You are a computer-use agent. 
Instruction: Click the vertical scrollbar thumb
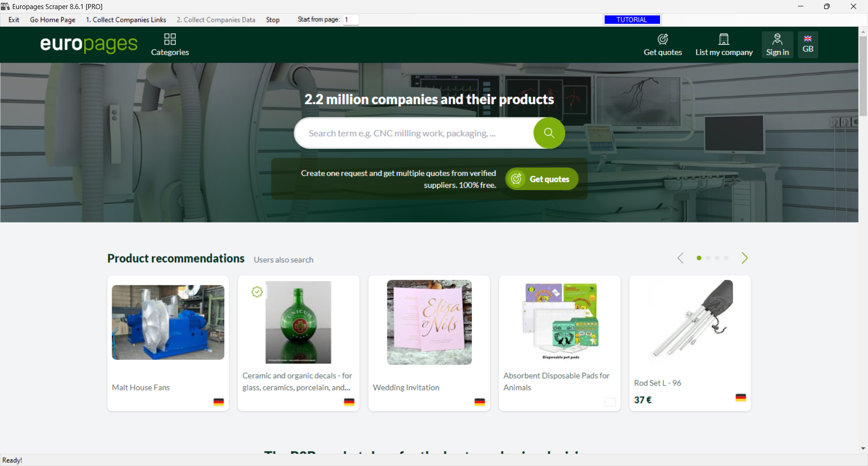863,76
